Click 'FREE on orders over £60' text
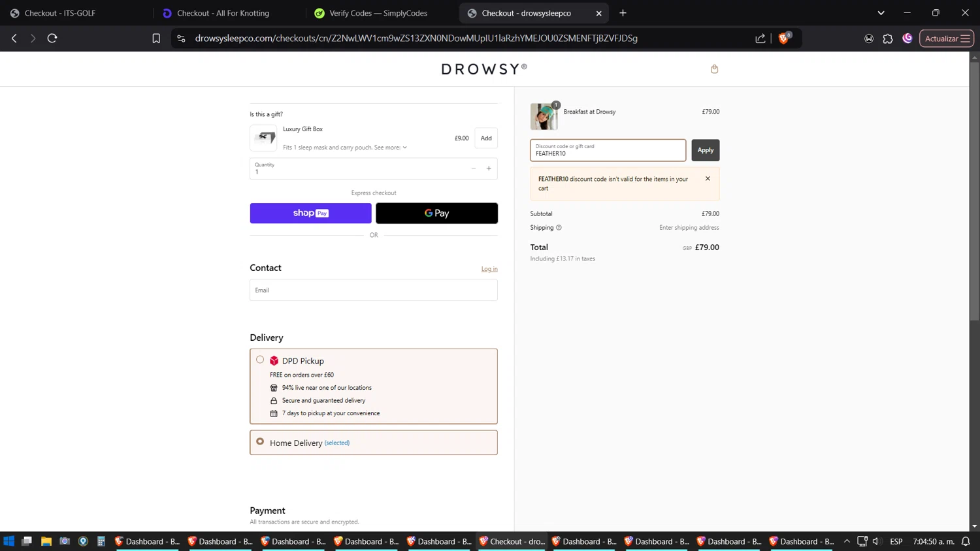Screen dimensions: 980x551 (302, 375)
